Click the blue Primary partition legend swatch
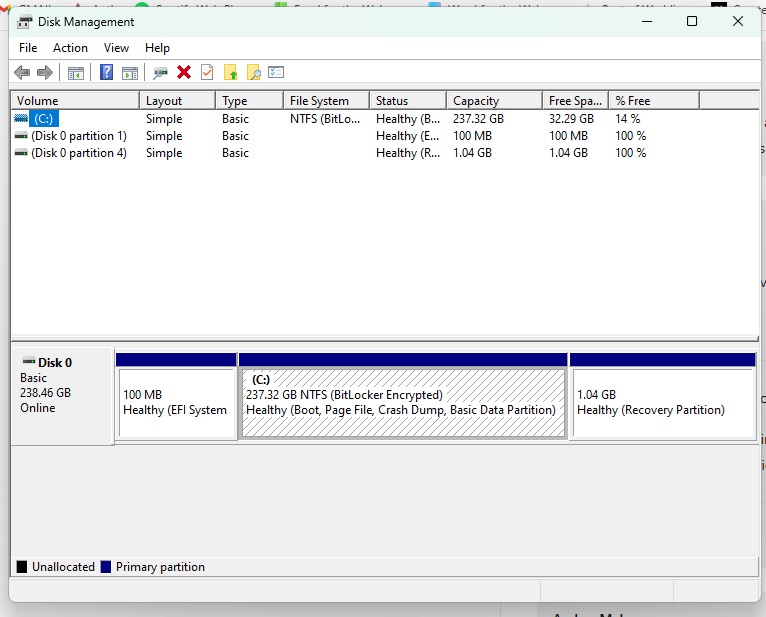The image size is (766, 617). point(106,567)
